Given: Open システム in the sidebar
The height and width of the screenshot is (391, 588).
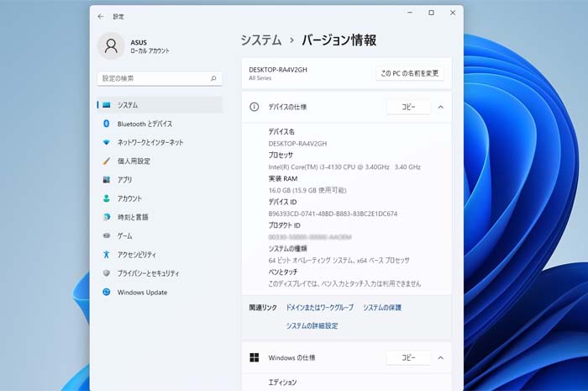Looking at the screenshot, I should click(x=160, y=105).
